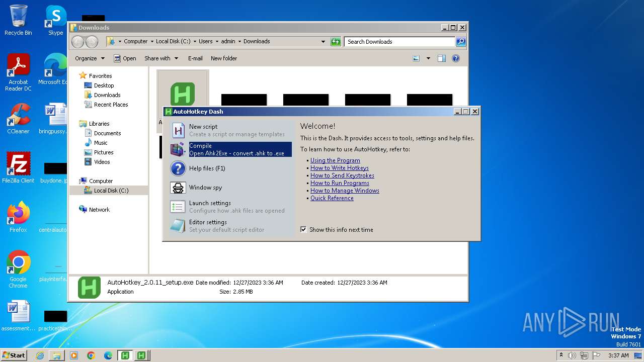Open the Explorer address bar history dropdown
The height and width of the screenshot is (362, 644).
point(323,42)
